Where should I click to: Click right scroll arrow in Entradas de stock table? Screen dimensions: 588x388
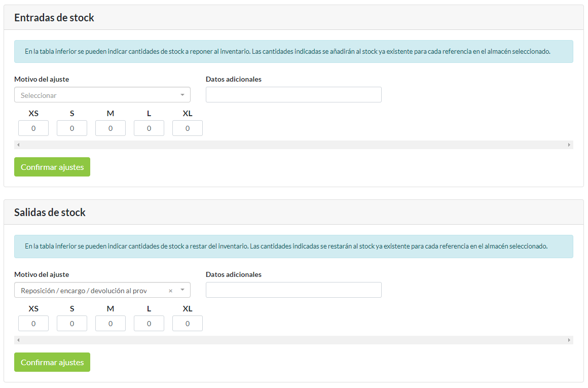point(569,145)
